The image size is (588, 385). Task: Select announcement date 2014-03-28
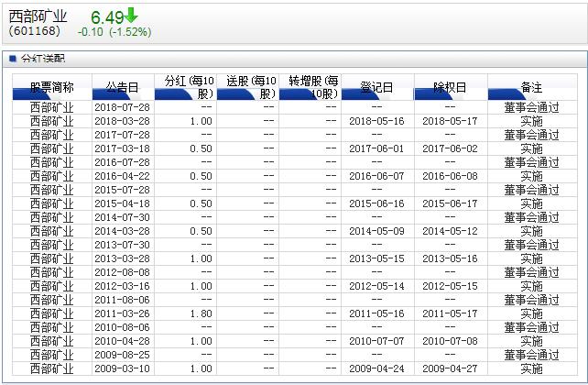(122, 231)
